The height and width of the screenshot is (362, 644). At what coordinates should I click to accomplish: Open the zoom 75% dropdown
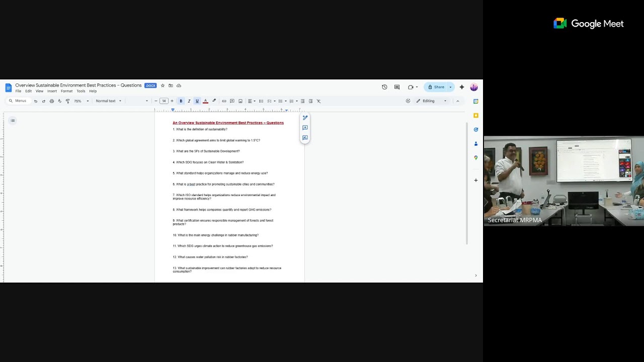coord(81,101)
